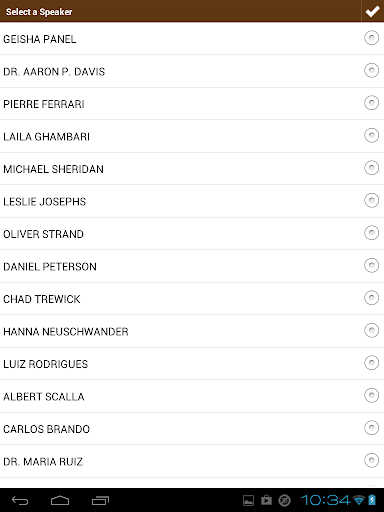
Task: Choose Michael Sheridan from the speaker list
Action: (192, 169)
